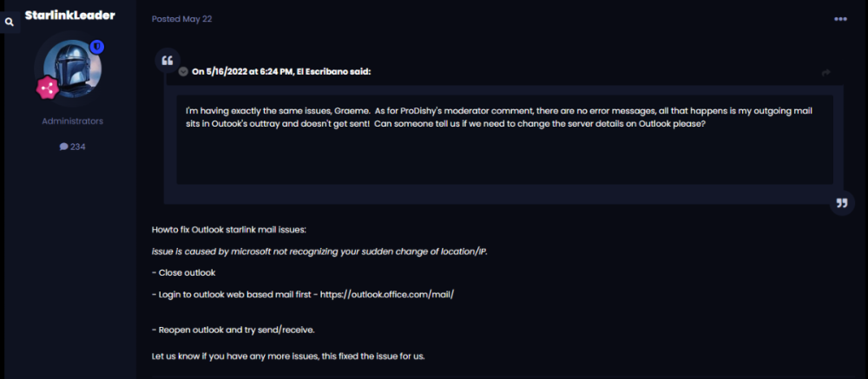This screenshot has height=379, width=868.
Task: Collapse the El Escribano quote block
Action: tap(183, 72)
